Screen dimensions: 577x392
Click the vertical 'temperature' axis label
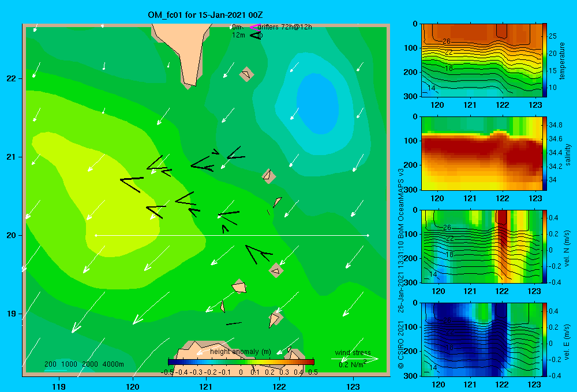tap(562, 61)
